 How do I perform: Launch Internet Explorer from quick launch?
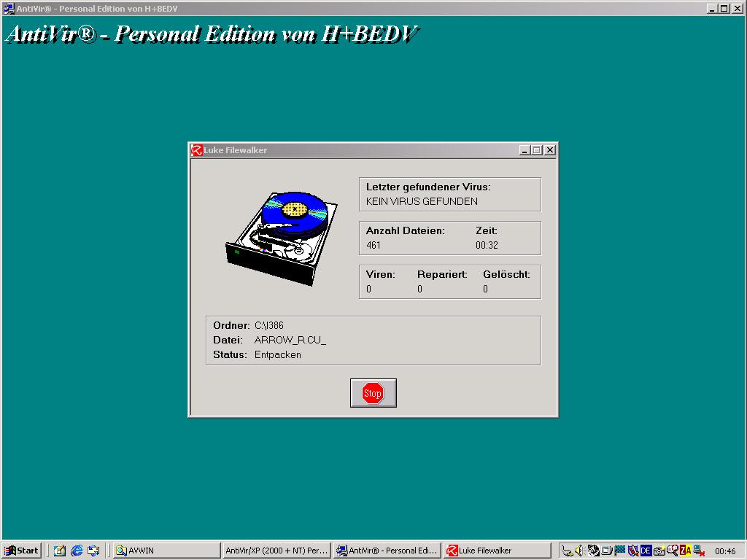pyautogui.click(x=76, y=551)
